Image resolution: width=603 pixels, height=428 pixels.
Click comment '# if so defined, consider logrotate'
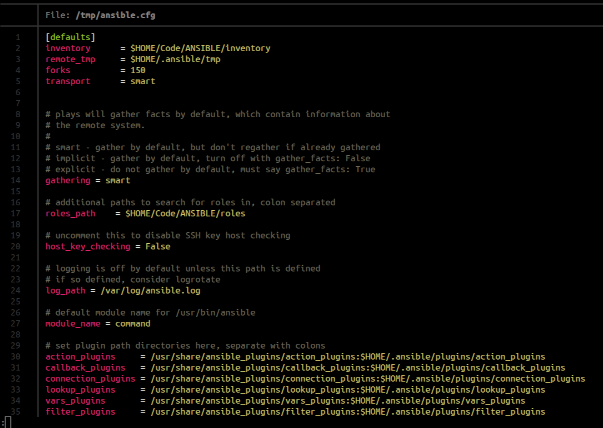[133, 280]
